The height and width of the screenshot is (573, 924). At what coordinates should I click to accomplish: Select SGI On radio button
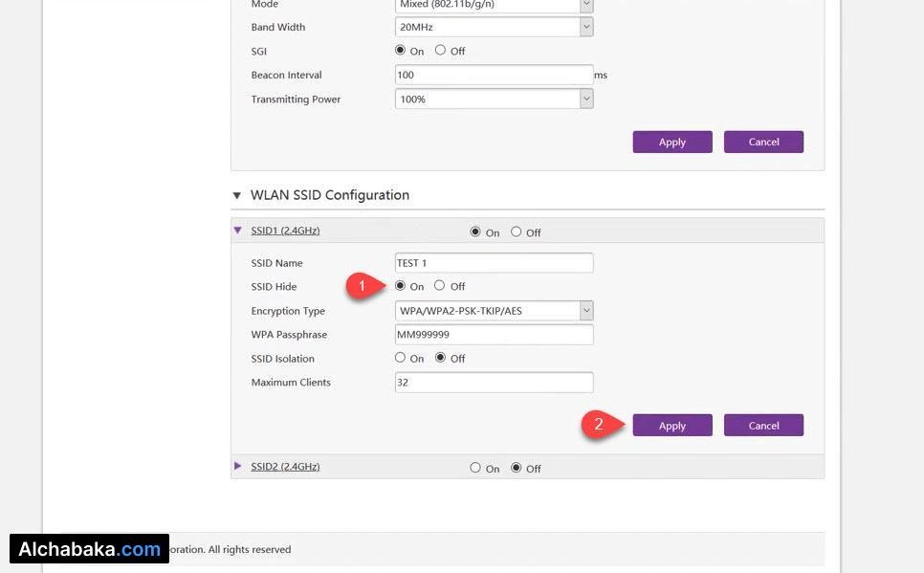pos(401,51)
